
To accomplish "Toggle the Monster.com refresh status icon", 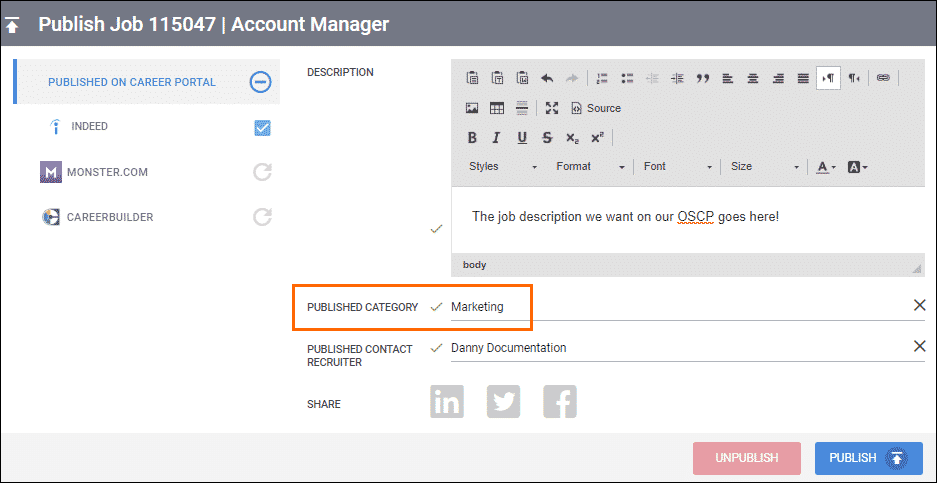I will pyautogui.click(x=262, y=172).
